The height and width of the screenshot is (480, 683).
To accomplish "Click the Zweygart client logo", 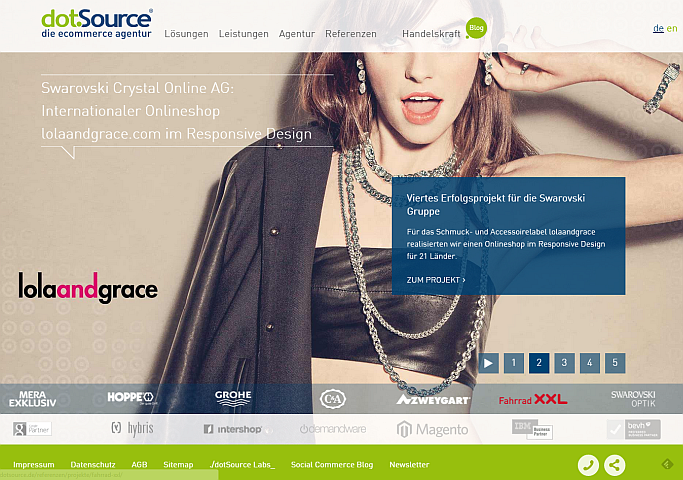I will 433,399.
